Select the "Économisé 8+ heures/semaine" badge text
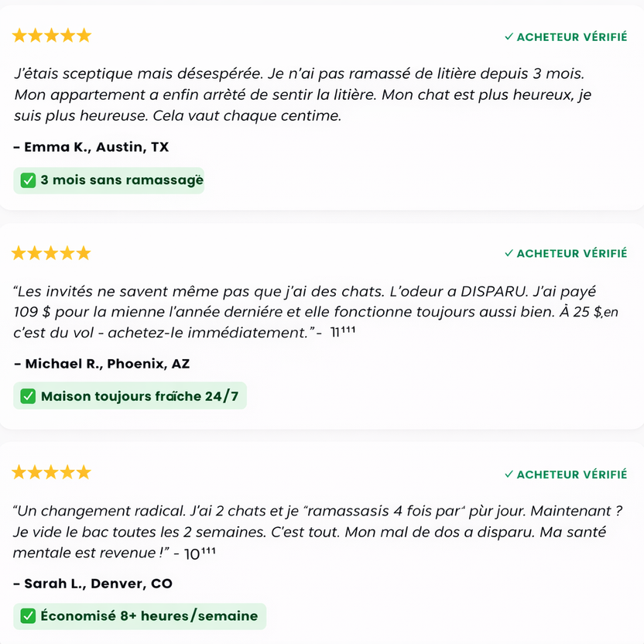 point(149,616)
